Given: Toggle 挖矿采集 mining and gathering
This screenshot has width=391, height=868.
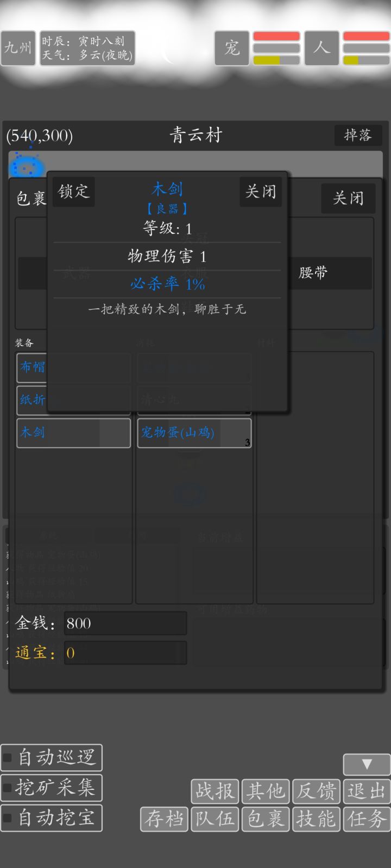Looking at the screenshot, I should pyautogui.click(x=8, y=788).
